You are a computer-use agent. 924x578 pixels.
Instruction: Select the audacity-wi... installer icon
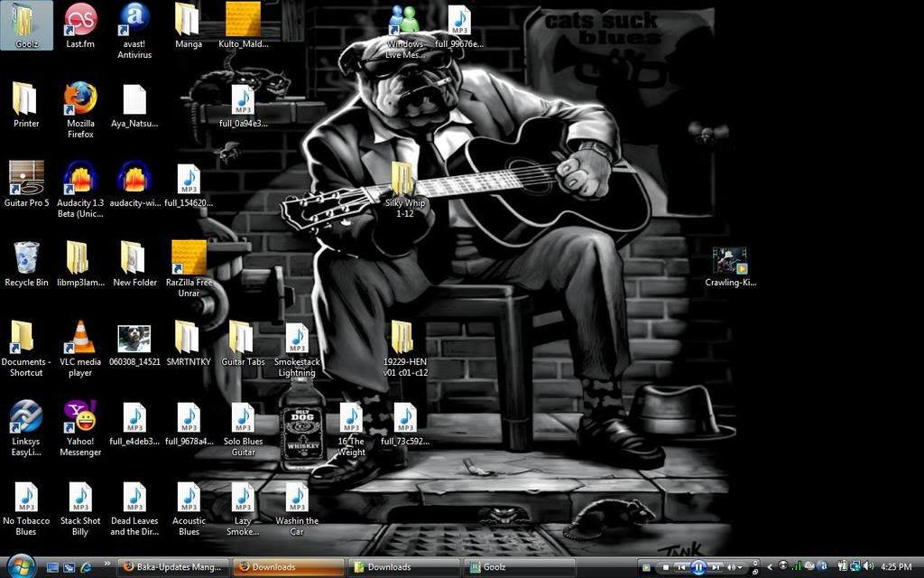[134, 183]
